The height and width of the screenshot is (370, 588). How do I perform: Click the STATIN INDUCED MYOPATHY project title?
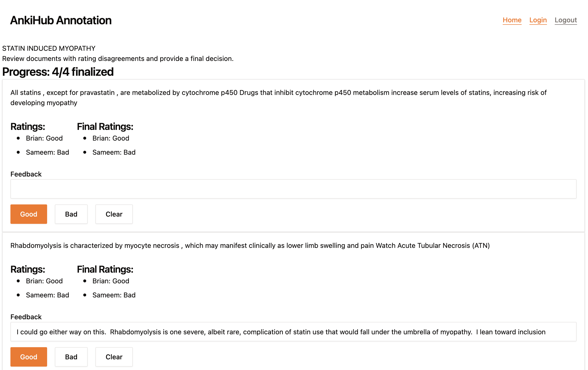coord(49,48)
